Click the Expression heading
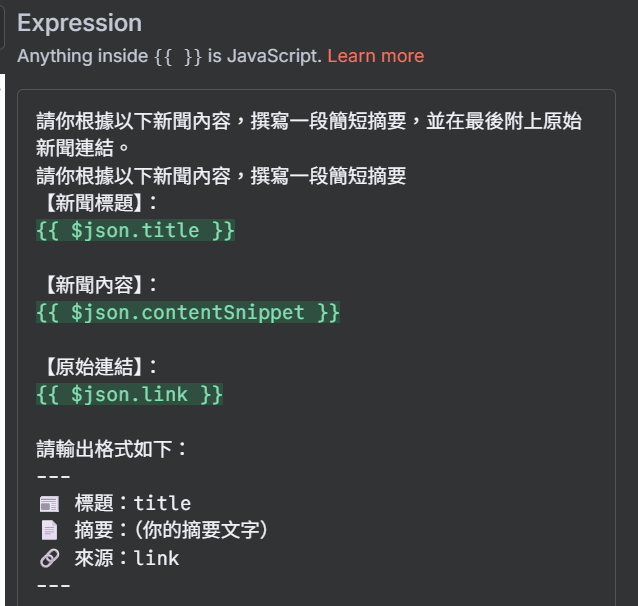 pos(80,23)
